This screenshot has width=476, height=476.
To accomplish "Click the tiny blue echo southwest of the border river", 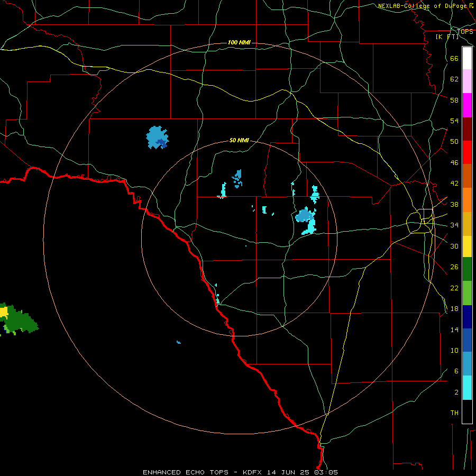I will coord(179,342).
